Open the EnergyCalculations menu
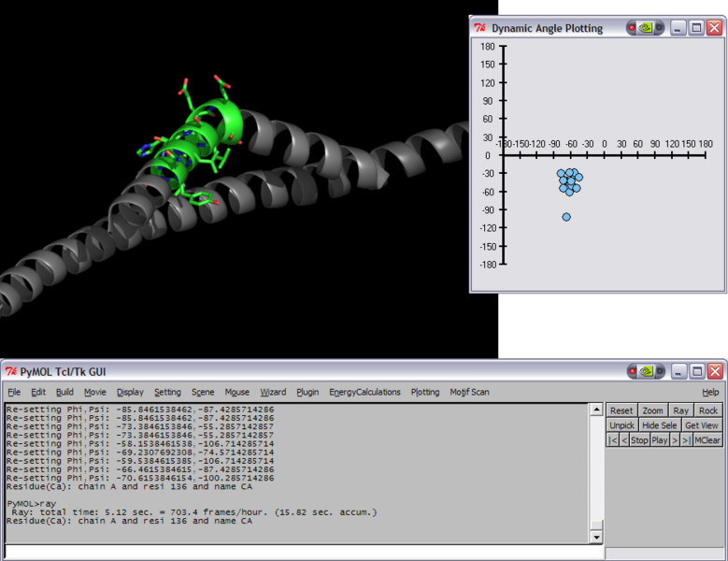 tap(364, 392)
